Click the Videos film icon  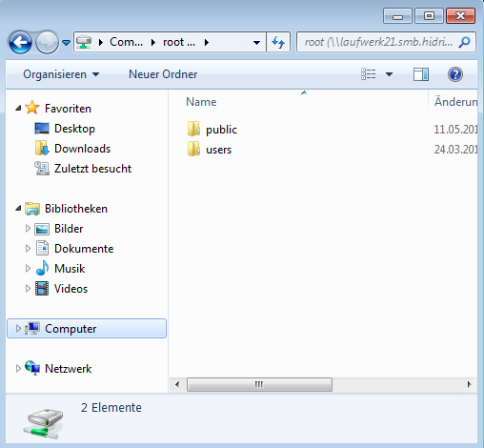pos(42,289)
